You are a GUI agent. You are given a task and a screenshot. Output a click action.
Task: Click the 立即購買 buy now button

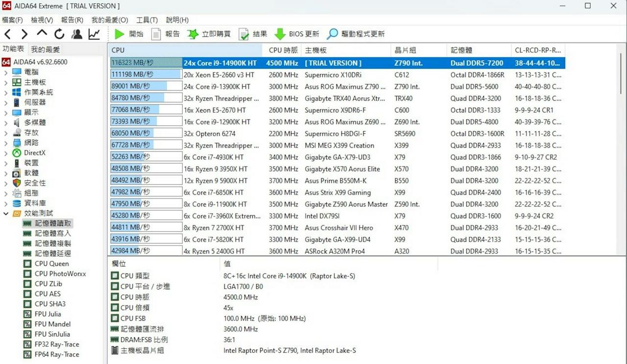pos(209,34)
